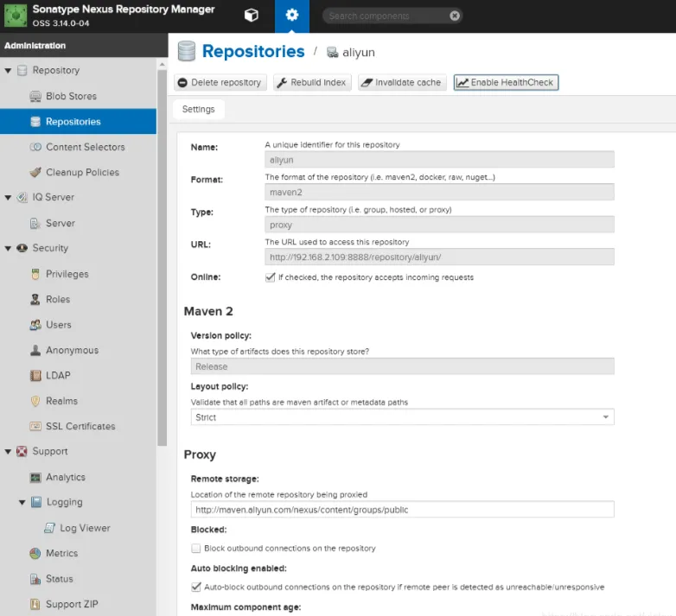Open the Administration gear icon
676x616 pixels.
292,16
